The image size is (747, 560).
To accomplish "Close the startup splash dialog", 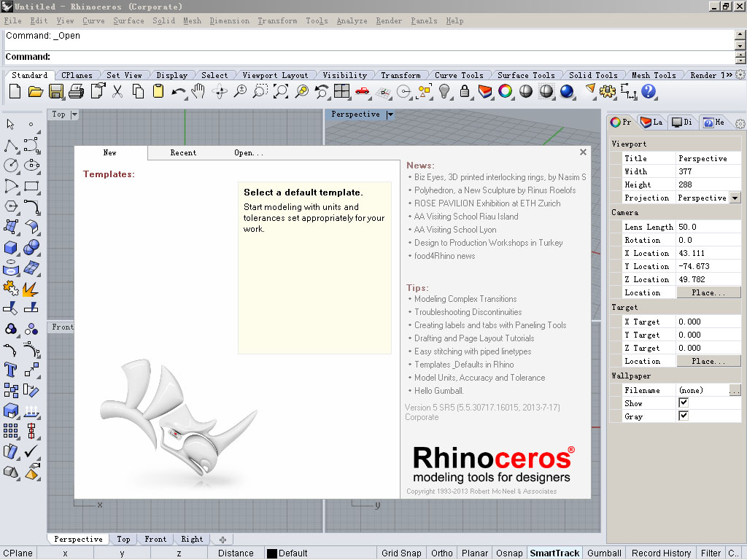I will point(583,152).
